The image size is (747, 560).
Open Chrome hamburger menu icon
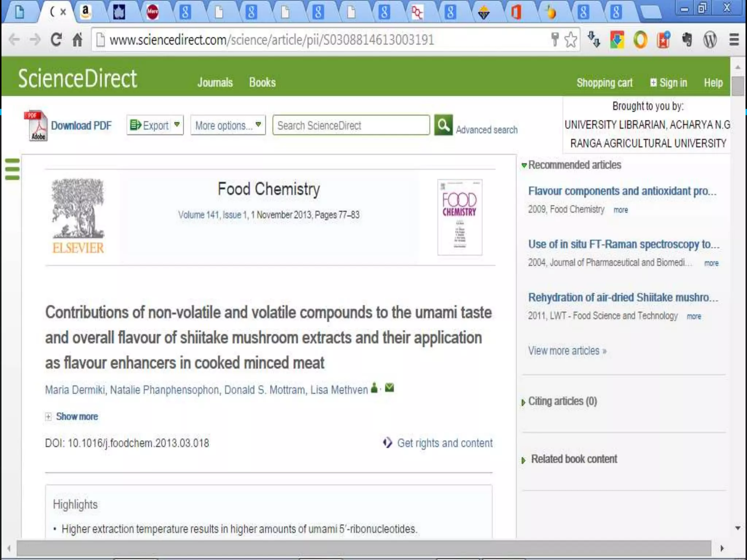point(734,39)
